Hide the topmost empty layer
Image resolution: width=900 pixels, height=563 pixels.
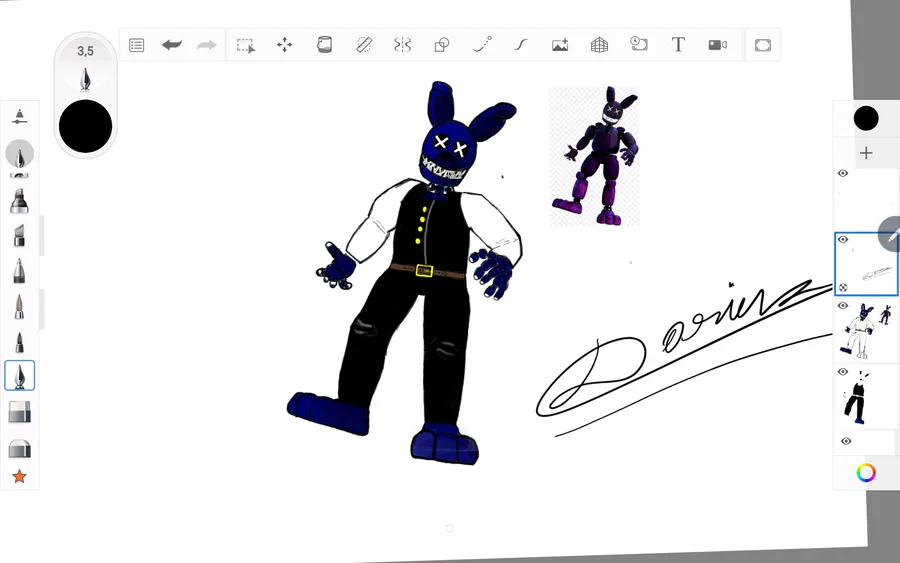coord(843,173)
